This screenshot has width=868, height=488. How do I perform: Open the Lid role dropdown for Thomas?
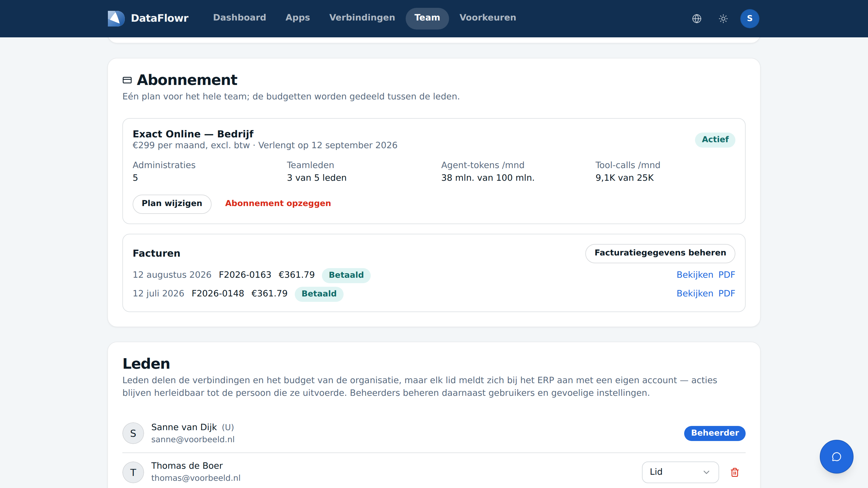click(x=680, y=472)
